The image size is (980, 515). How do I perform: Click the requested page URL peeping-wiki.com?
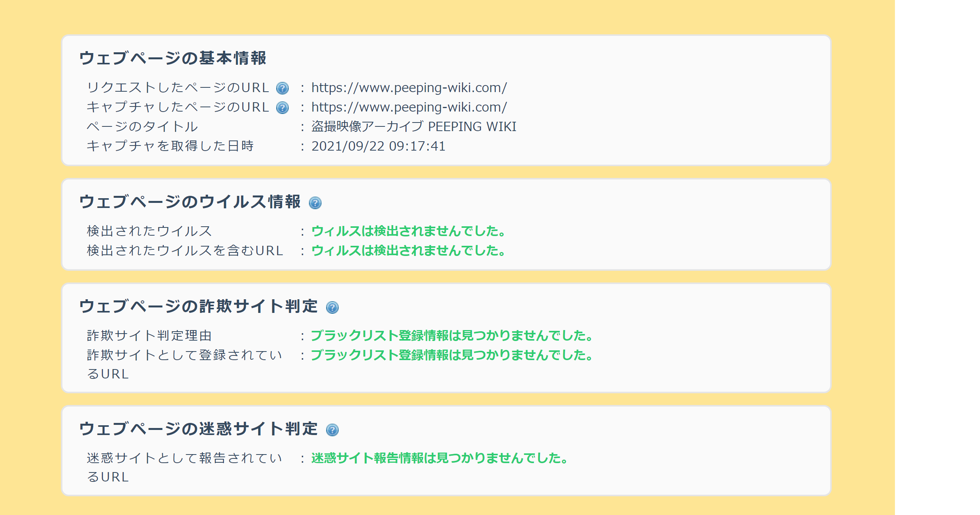click(407, 88)
